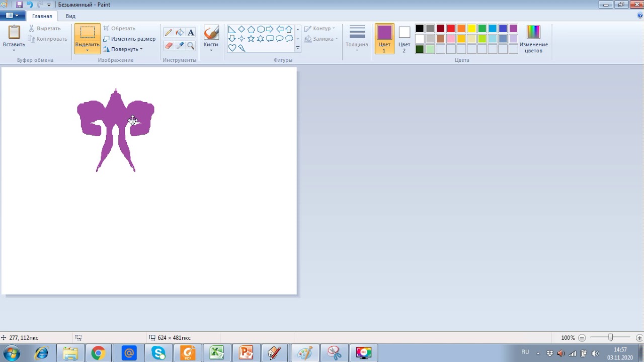Activate Цвет 2 background color slot
Viewport: 644px width, 362px height.
[x=404, y=39]
